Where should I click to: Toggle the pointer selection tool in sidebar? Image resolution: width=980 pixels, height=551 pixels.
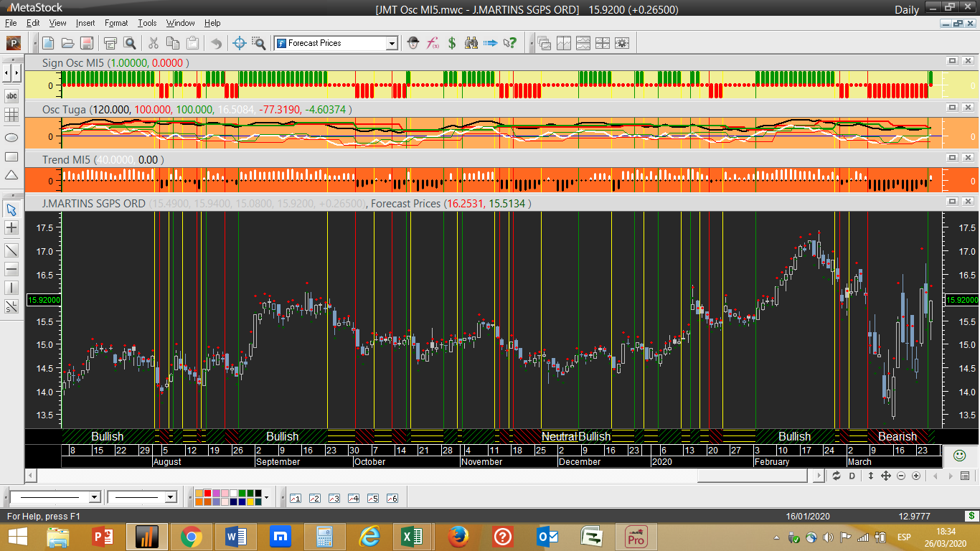click(11, 209)
